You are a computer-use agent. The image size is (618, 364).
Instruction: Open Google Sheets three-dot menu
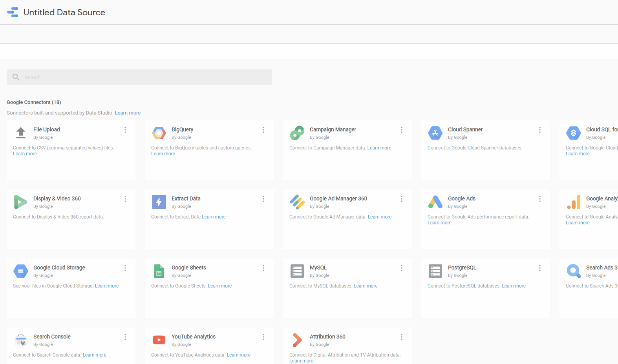pos(263,268)
